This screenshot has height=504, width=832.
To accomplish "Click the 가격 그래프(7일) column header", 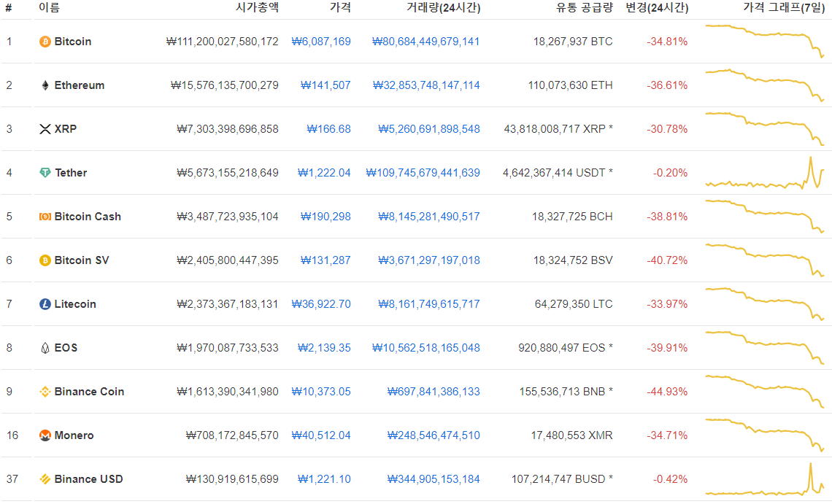I will (785, 8).
